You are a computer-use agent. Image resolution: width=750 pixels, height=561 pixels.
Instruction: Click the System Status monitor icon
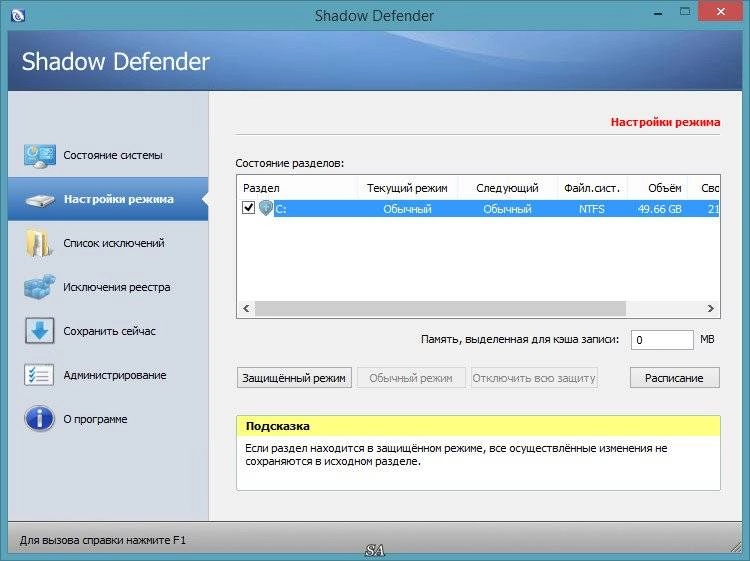[40, 156]
